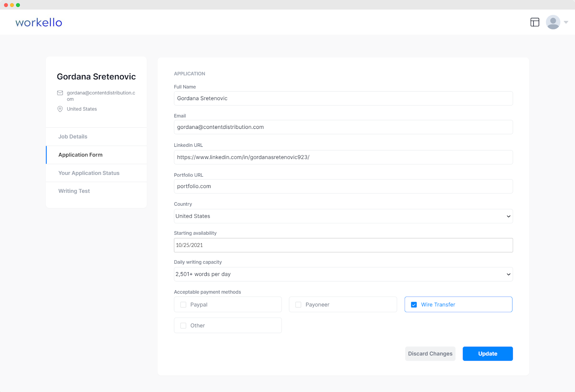Image resolution: width=575 pixels, height=392 pixels.
Task: Click the envelope icon beside sidebar email
Action: pyautogui.click(x=60, y=93)
